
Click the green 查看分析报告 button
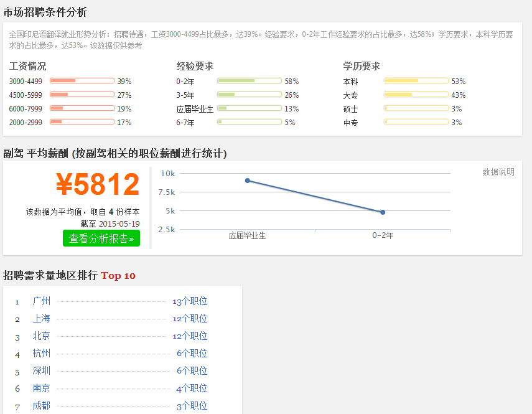[x=101, y=238]
